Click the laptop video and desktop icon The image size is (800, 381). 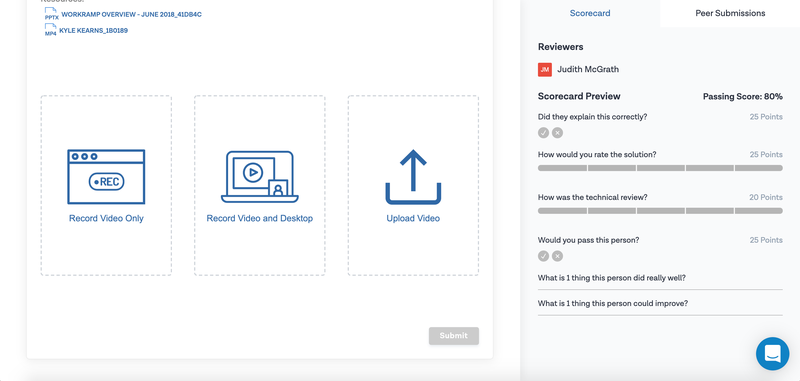point(260,176)
